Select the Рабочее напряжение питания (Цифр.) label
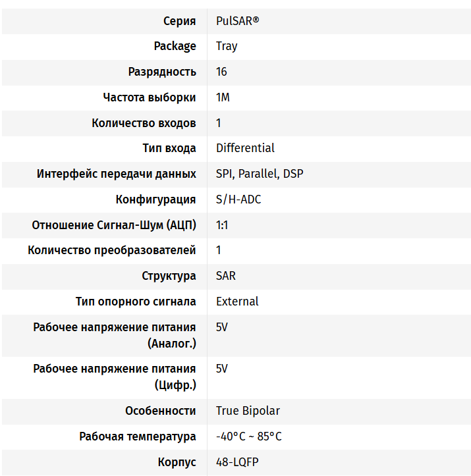471x476 pixels. [115, 377]
